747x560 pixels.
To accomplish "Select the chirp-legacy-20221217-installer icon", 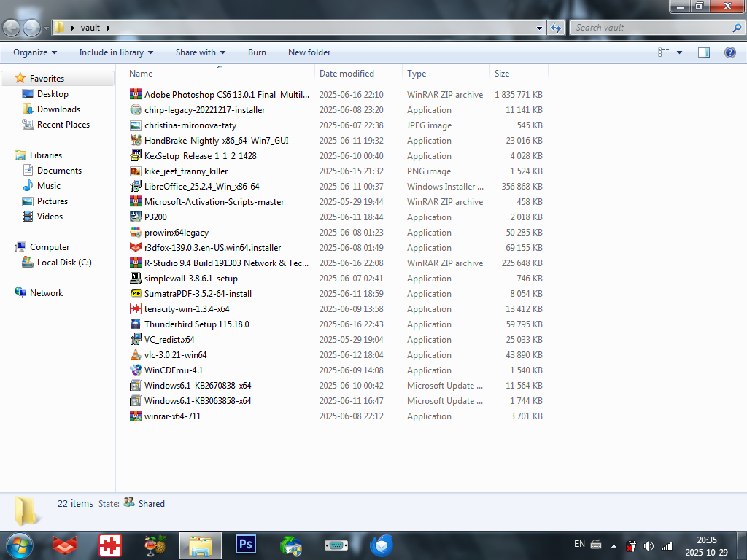I will pos(136,109).
